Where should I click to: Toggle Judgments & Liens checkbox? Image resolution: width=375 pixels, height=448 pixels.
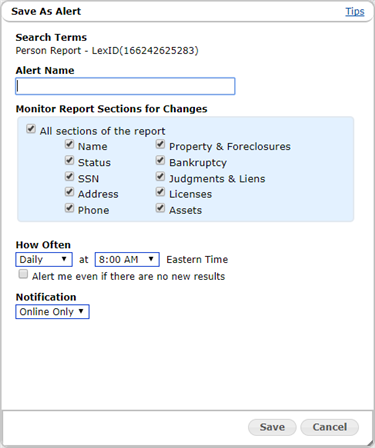(x=160, y=176)
